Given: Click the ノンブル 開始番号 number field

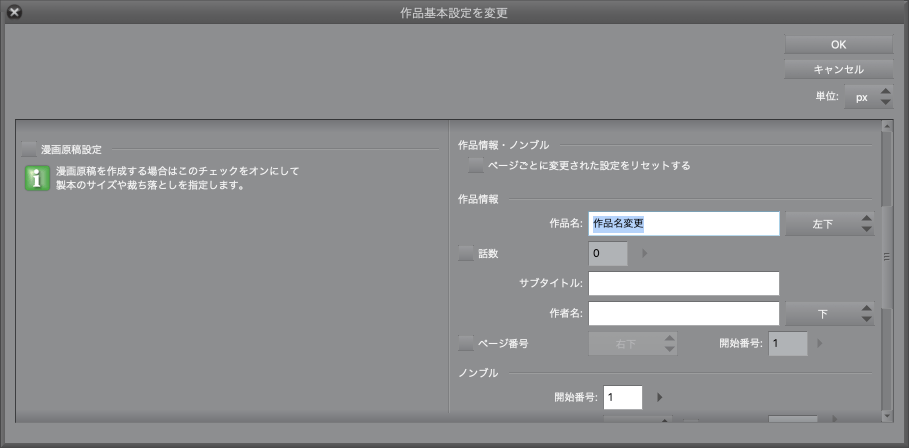Looking at the screenshot, I should pyautogui.click(x=622, y=397).
